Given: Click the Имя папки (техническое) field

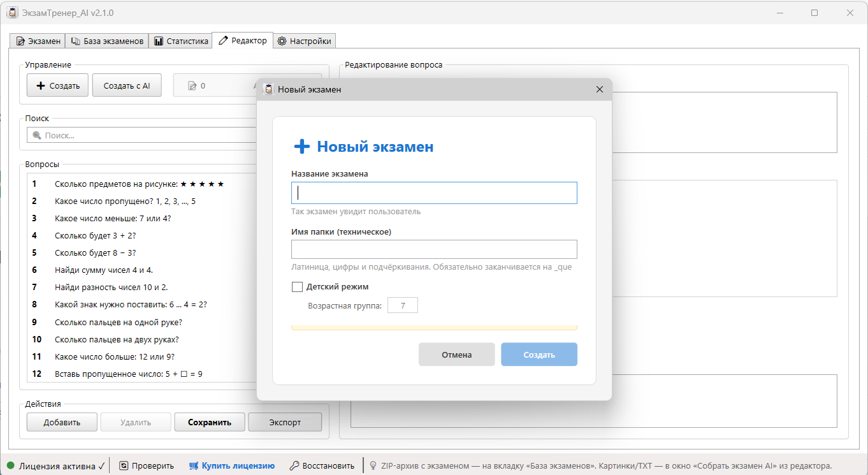Looking at the screenshot, I should pyautogui.click(x=434, y=249).
